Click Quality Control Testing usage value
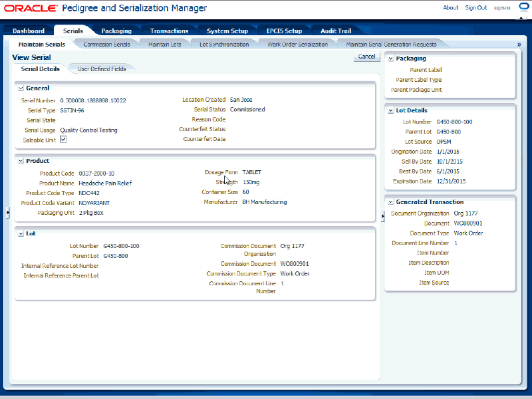 (x=88, y=130)
